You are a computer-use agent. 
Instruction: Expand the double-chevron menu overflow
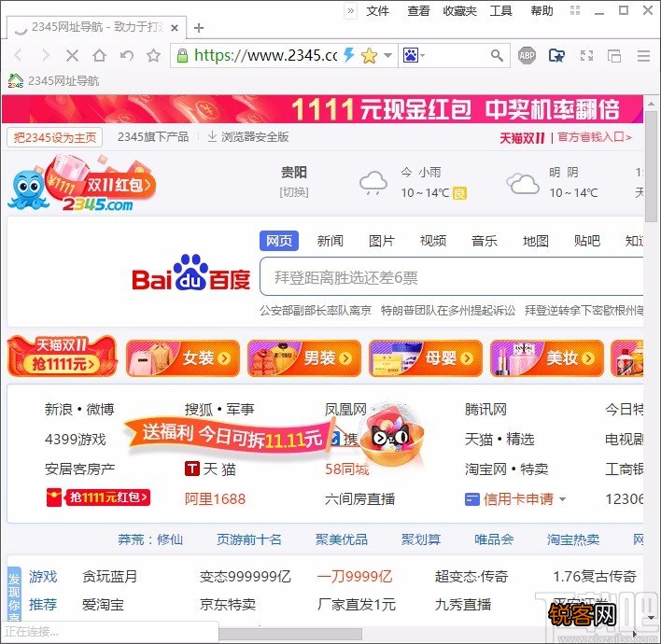click(351, 11)
